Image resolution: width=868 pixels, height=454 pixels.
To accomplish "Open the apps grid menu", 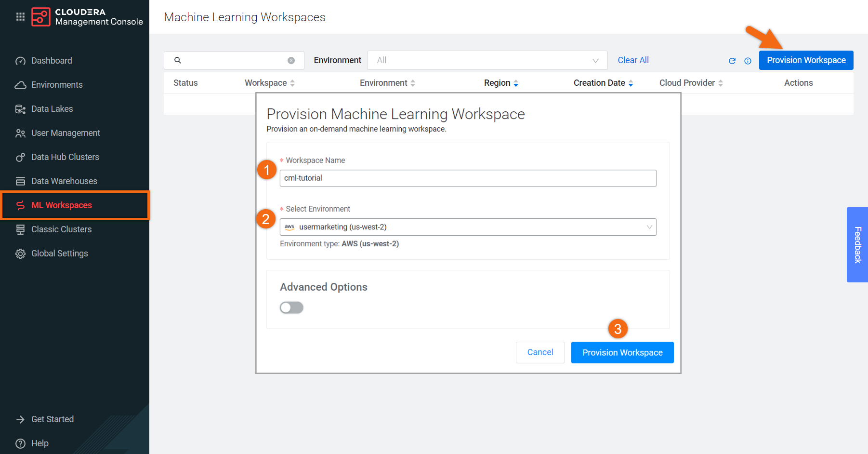I will [20, 16].
